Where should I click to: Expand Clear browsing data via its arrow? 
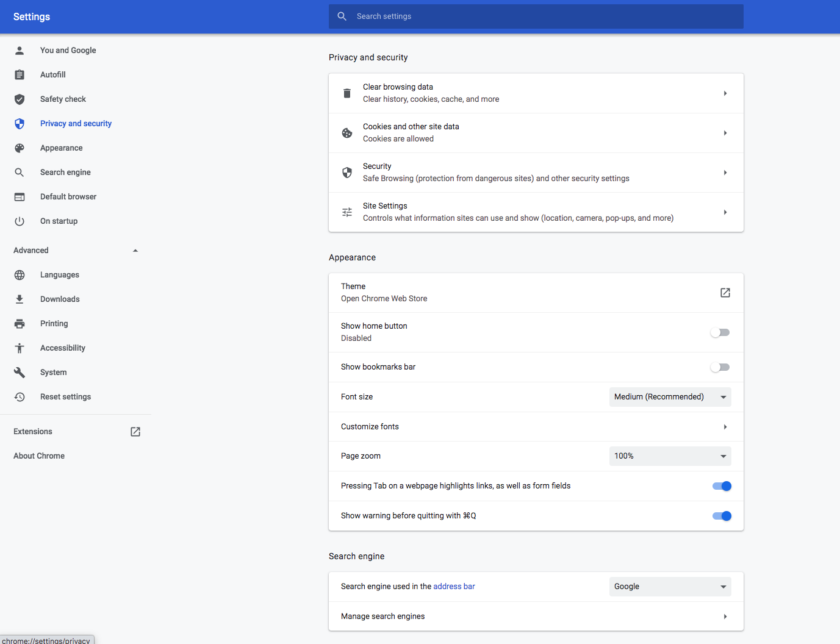point(725,93)
